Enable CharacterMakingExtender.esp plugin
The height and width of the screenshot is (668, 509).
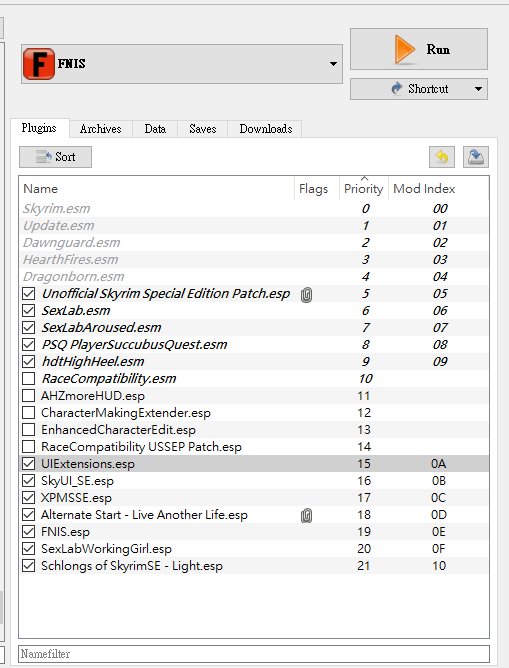[29, 412]
